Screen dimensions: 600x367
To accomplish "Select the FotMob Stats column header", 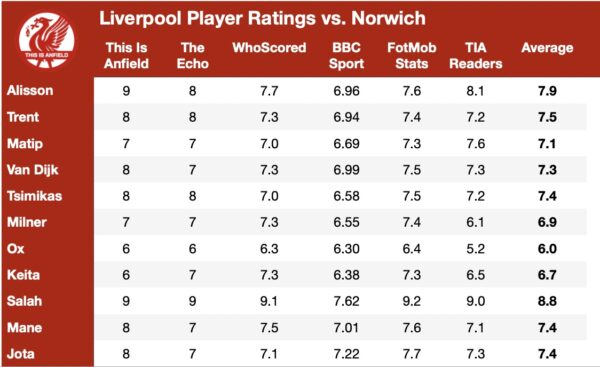I will [412, 55].
